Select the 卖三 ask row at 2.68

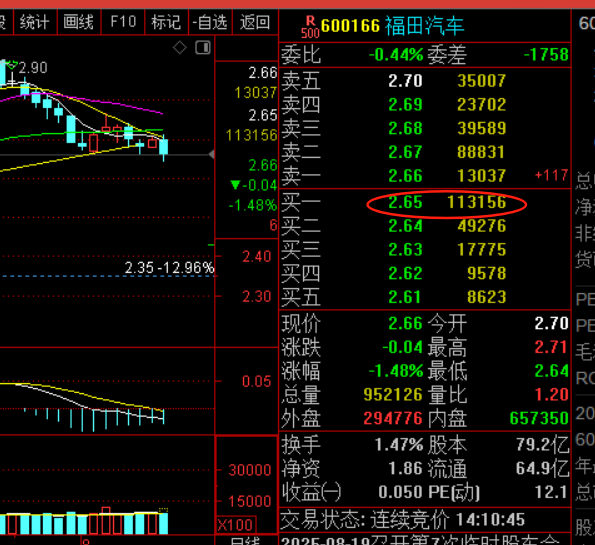425,128
